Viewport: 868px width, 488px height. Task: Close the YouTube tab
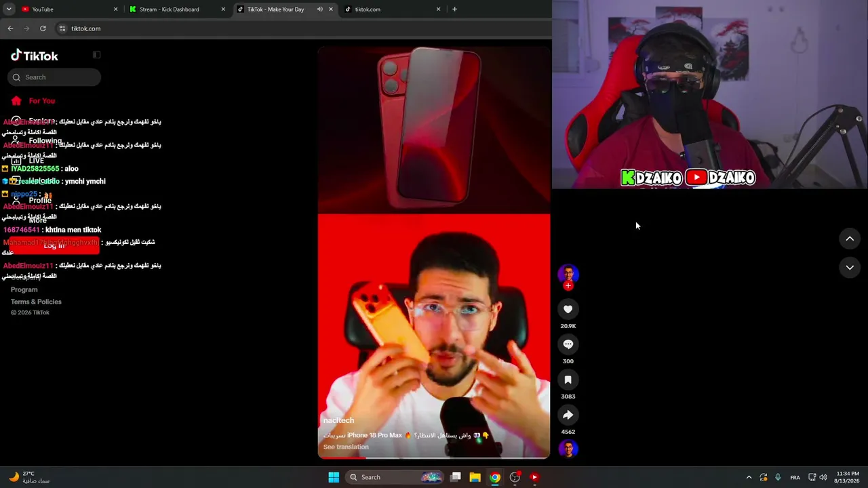pos(115,9)
